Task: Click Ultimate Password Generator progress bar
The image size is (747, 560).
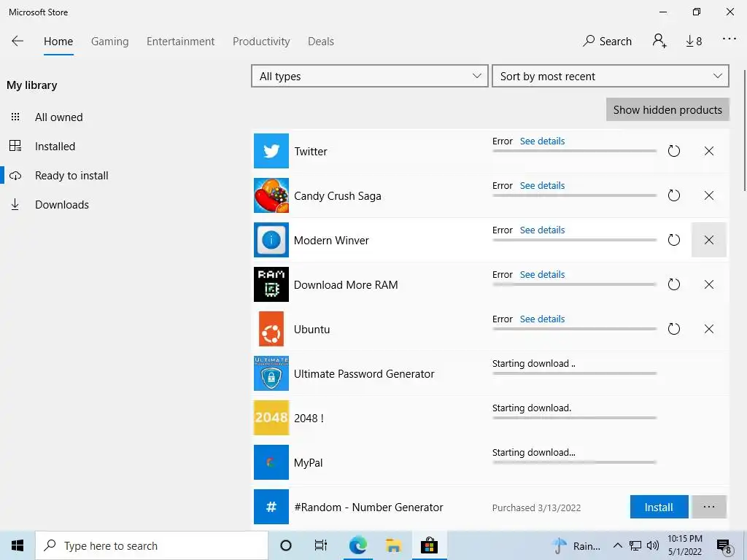Action: tap(575, 373)
